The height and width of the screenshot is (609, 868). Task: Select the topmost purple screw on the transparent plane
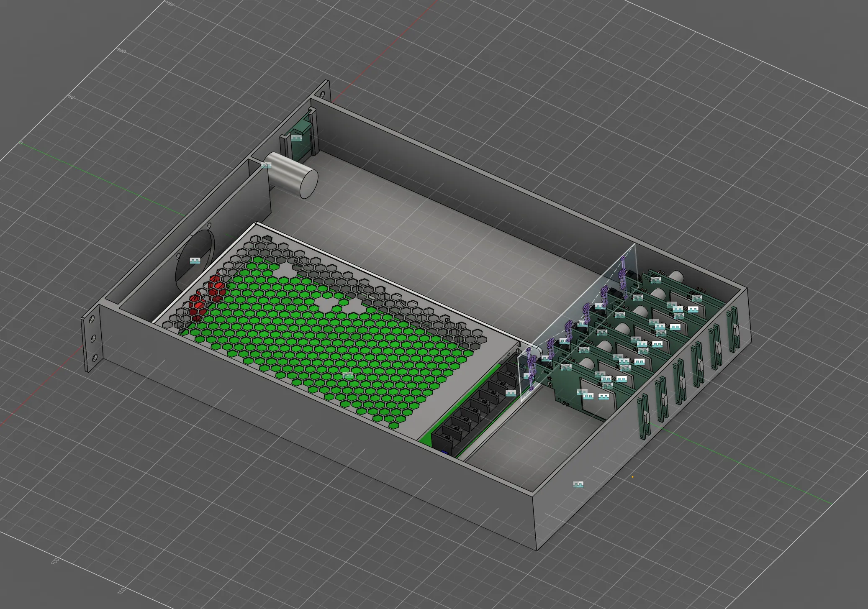623,258
